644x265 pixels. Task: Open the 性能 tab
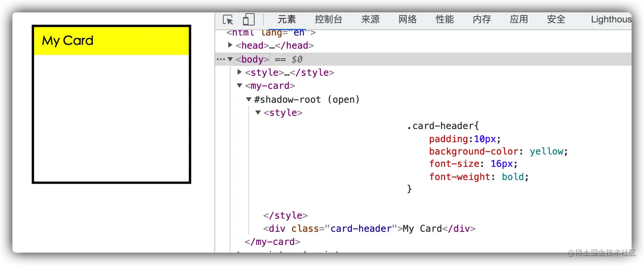coord(445,19)
